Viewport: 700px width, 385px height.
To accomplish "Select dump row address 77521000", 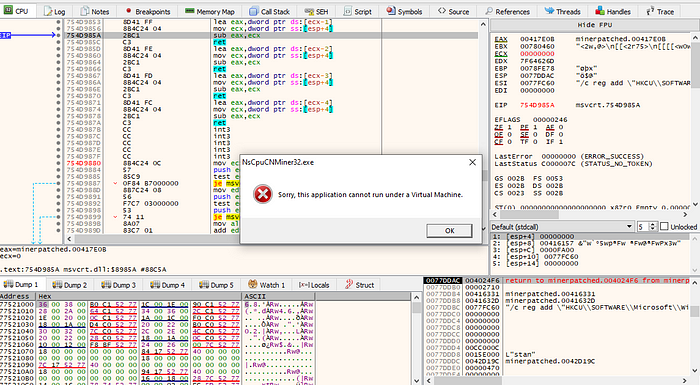I will (17, 304).
